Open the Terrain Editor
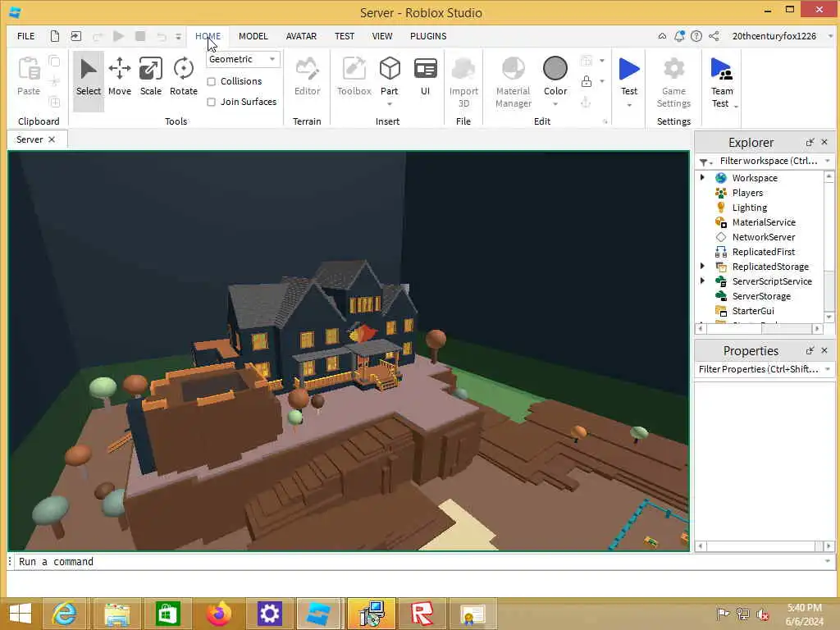Viewport: 840px width, 630px height. click(x=307, y=78)
